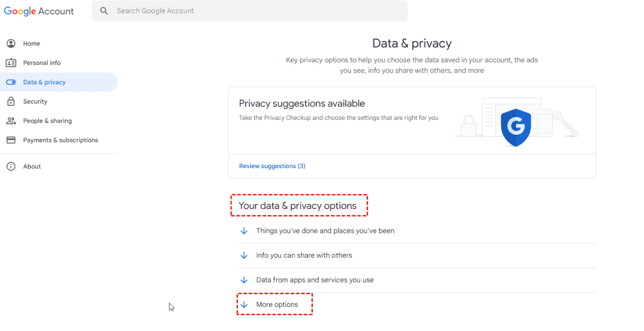
Task: Click the blue G shield illustration
Action: coord(516,127)
